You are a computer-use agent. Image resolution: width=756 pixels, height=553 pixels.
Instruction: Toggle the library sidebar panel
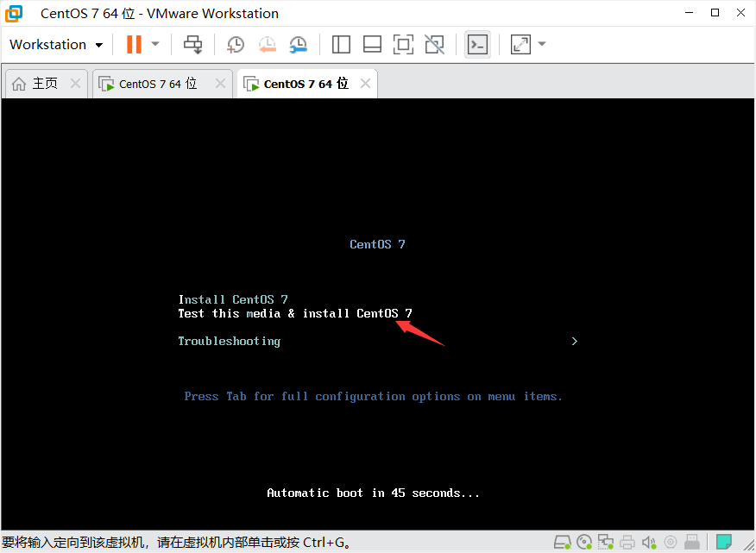tap(341, 44)
